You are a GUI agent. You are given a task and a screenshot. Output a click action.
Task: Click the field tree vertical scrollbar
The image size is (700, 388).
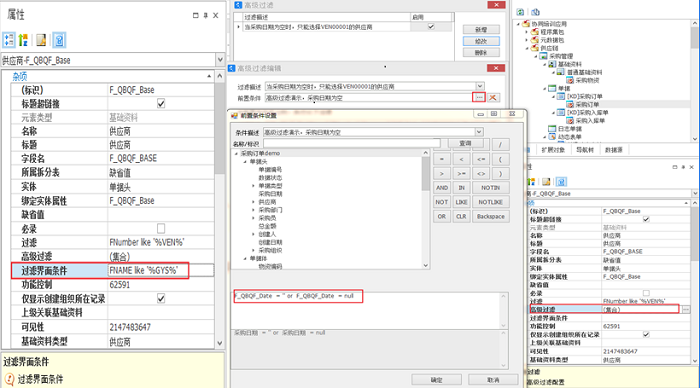click(x=425, y=209)
